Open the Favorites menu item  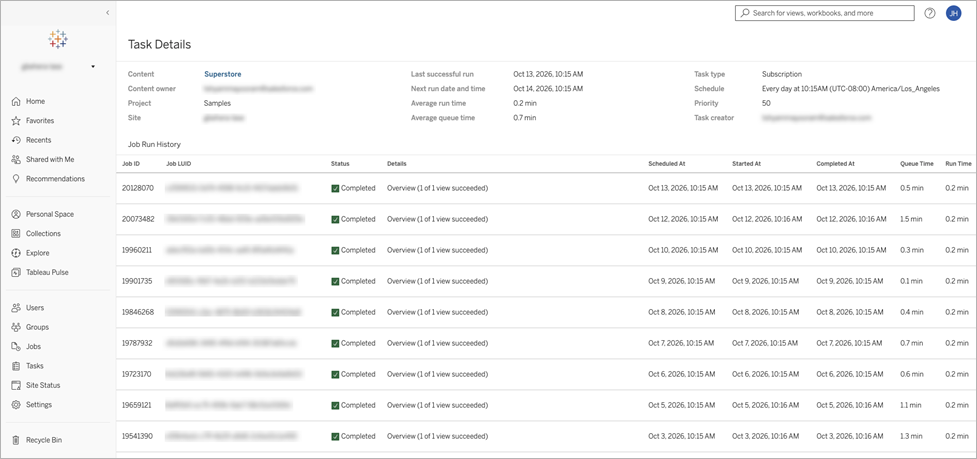pos(40,121)
